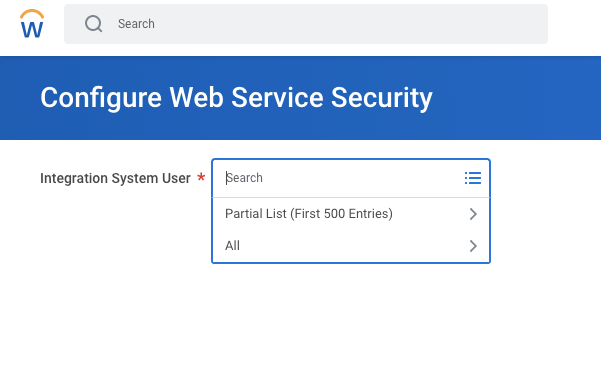Expand chevron next to Partial List entry
Viewport: 601px width, 388px height.
coord(473,214)
